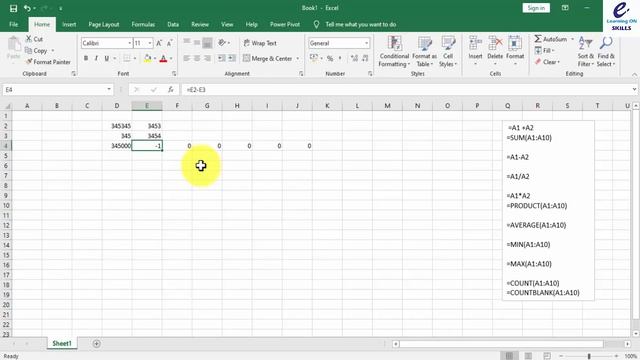
Task: Open the File tab
Action: [x=13, y=24]
